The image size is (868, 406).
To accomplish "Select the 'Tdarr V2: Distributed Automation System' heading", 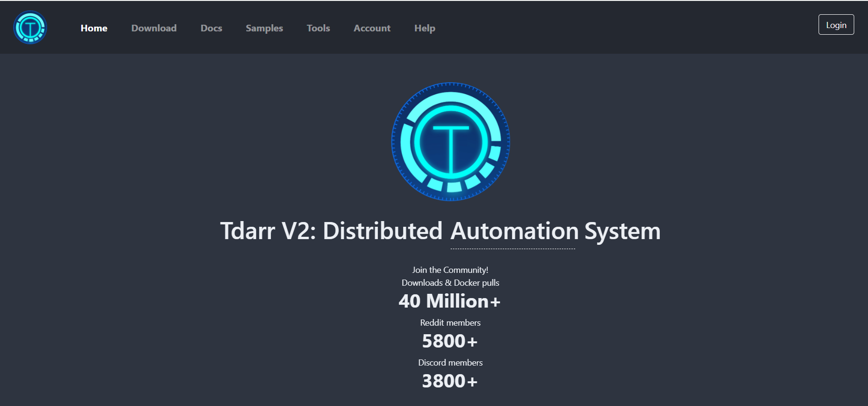I will click(440, 231).
